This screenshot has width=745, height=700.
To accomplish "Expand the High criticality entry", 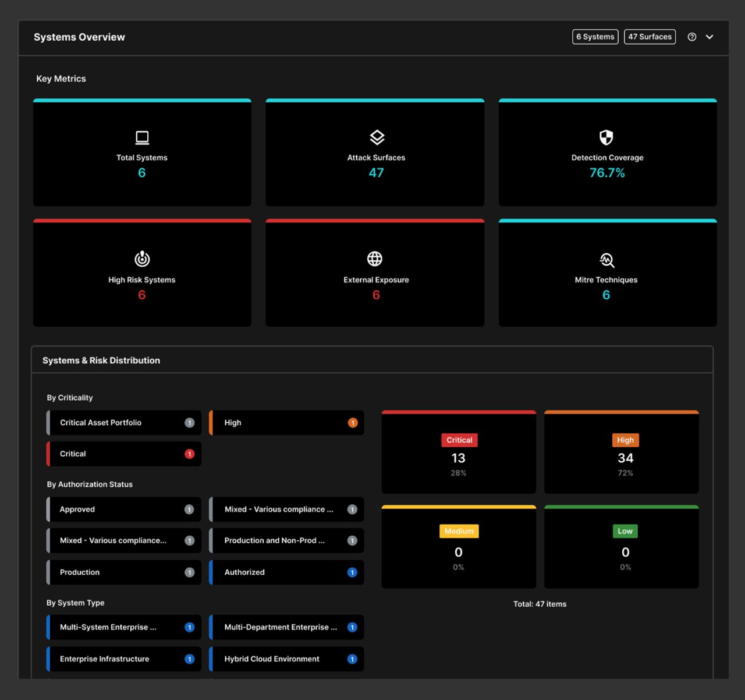I will tap(286, 423).
